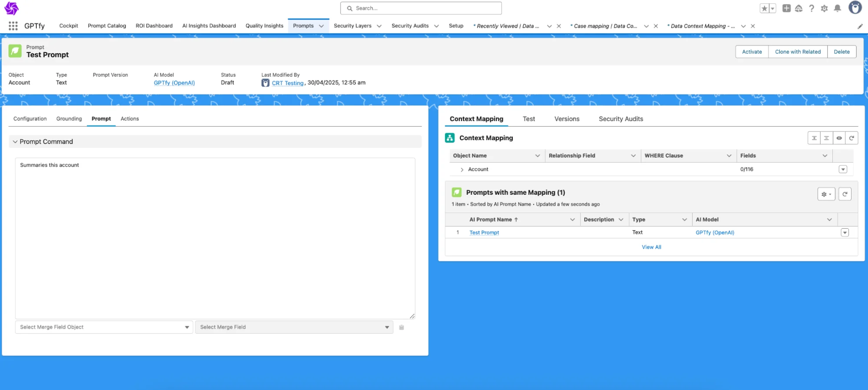Click the expand all rows icon
The image size is (868, 390).
click(x=814, y=138)
